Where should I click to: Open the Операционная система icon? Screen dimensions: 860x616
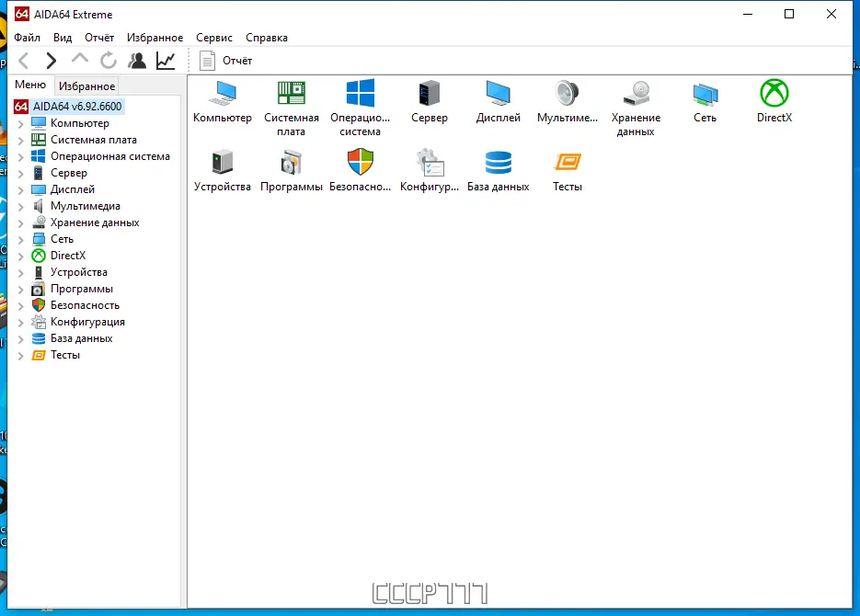360,97
